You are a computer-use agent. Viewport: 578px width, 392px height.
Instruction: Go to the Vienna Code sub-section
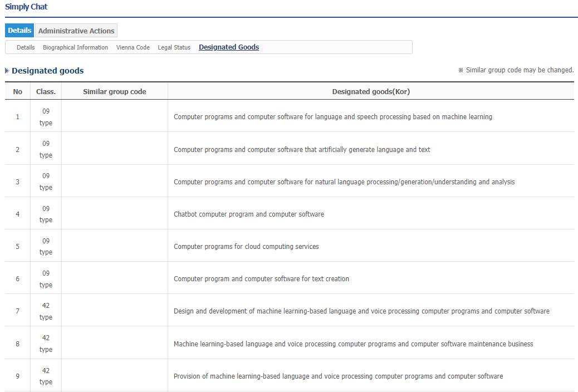tap(133, 48)
